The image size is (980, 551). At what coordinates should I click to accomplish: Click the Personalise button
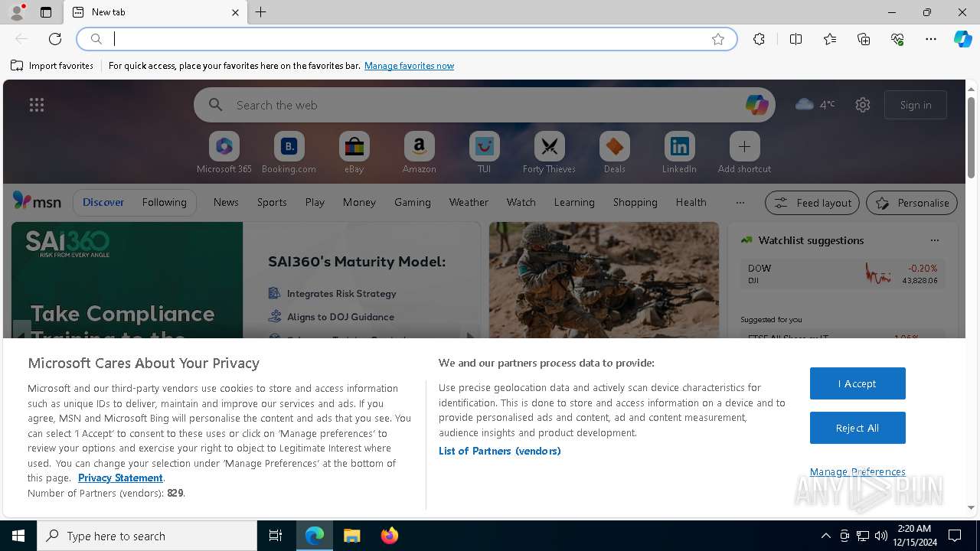[x=912, y=203]
